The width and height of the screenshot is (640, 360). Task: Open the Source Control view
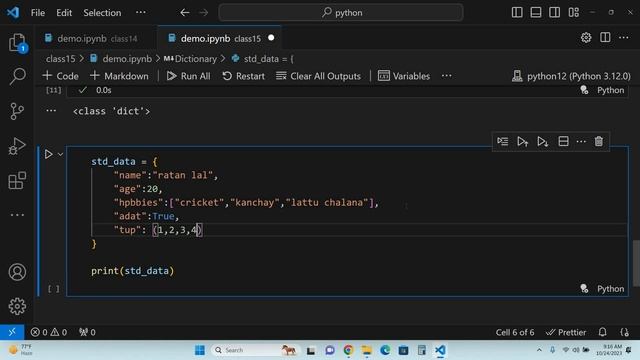17,111
